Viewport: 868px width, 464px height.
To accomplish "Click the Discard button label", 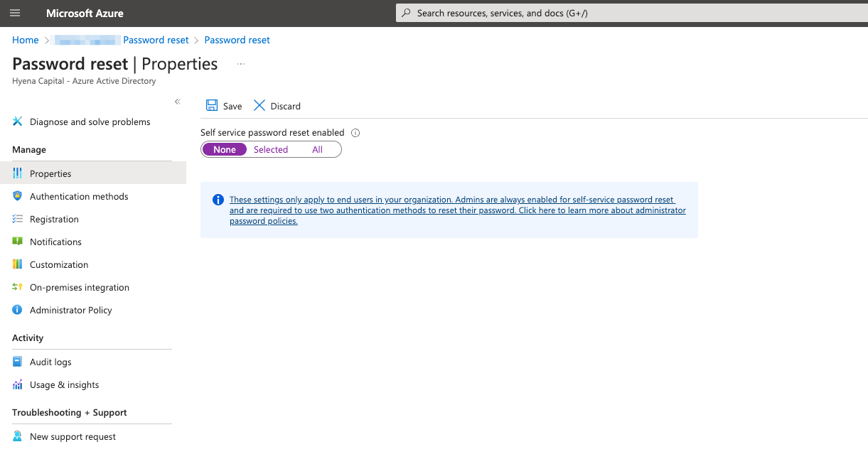I will [286, 106].
